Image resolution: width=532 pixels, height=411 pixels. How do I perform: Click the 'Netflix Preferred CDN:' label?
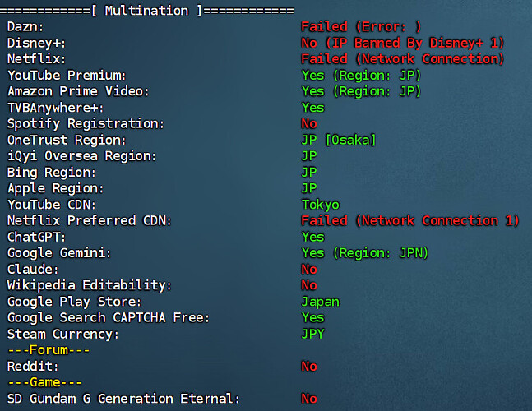(90, 221)
